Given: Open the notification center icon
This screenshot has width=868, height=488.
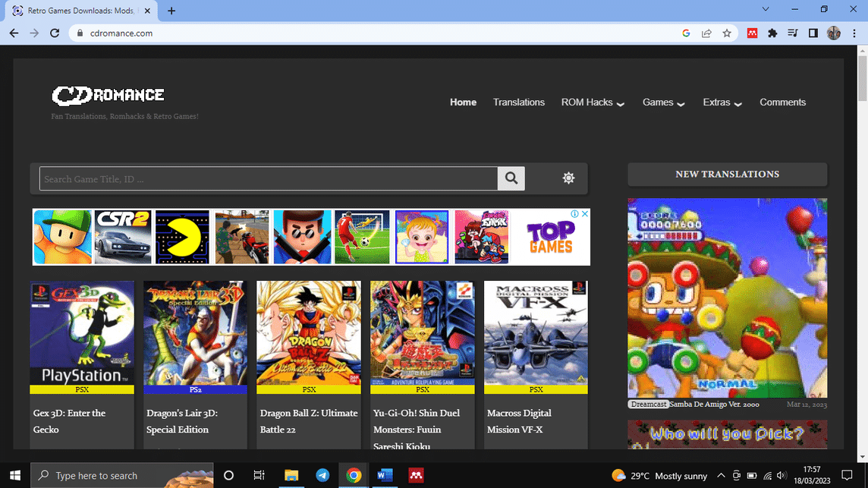Looking at the screenshot, I should (847, 475).
